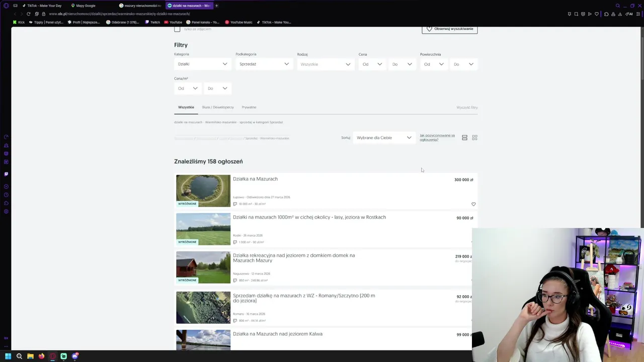Open Twitch icon in Opera sidebar

pos(6,174)
